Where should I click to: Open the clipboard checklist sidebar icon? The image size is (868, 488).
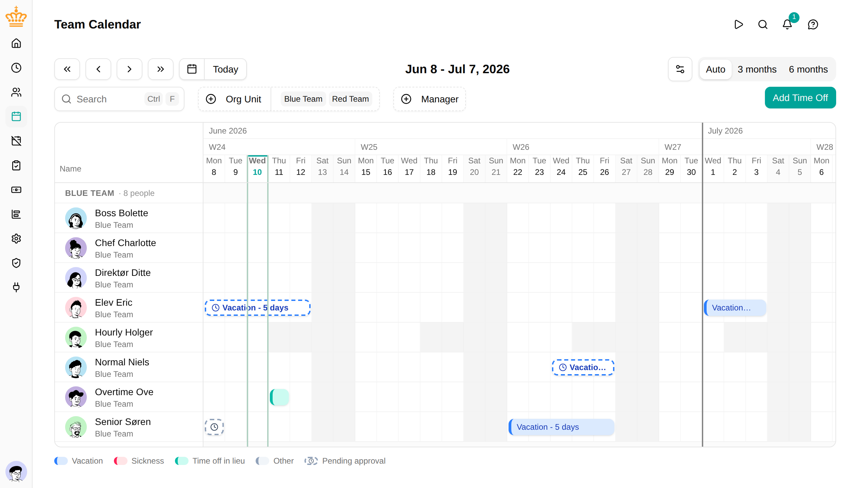pos(16,165)
